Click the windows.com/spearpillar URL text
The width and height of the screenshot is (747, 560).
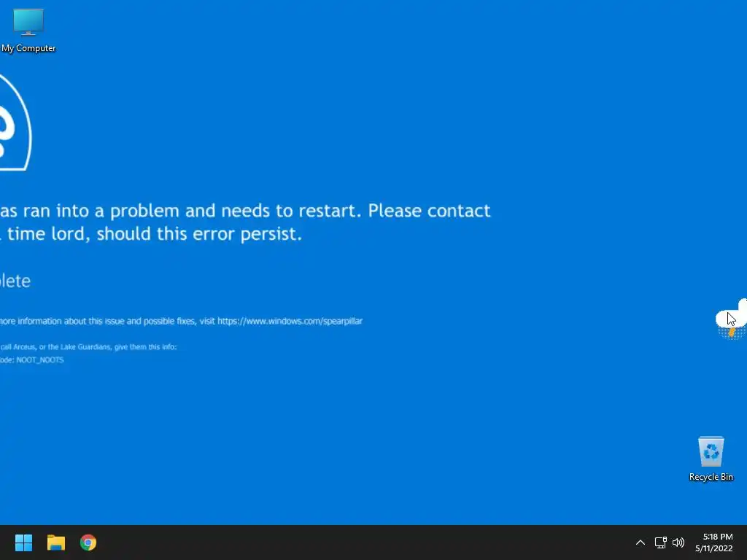290,321
